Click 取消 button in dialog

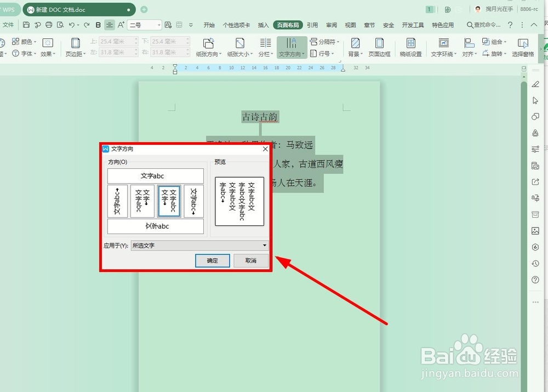click(250, 260)
